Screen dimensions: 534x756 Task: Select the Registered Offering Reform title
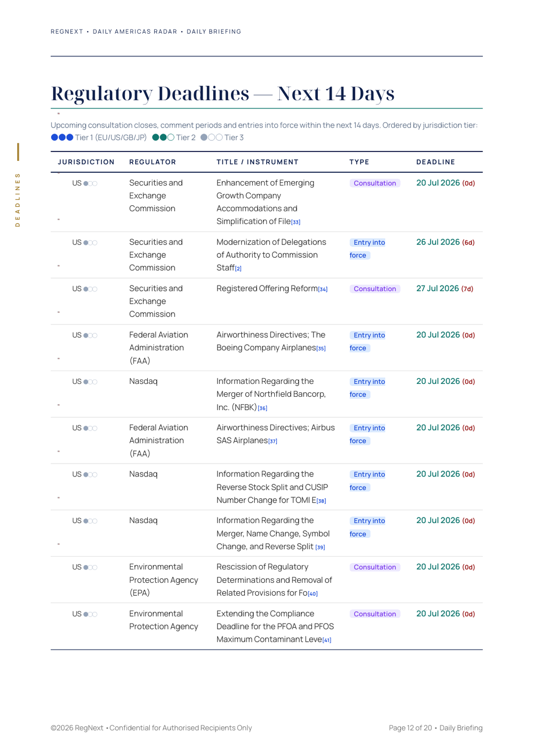267,288
